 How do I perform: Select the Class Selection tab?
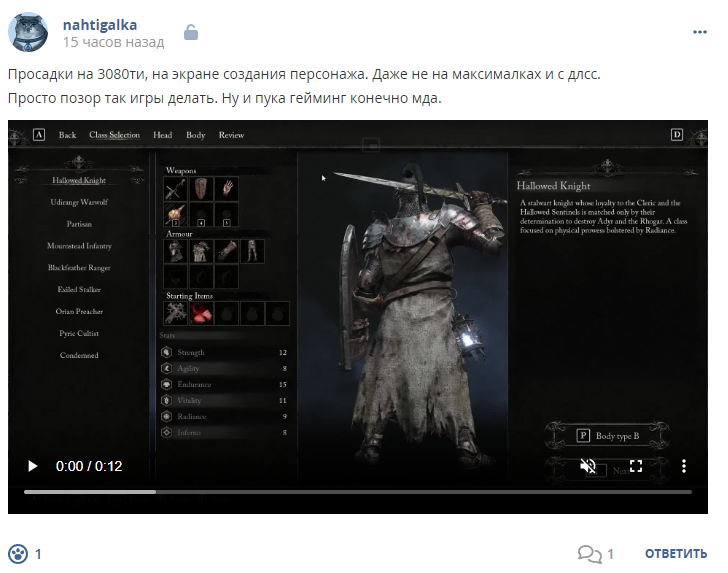point(114,135)
